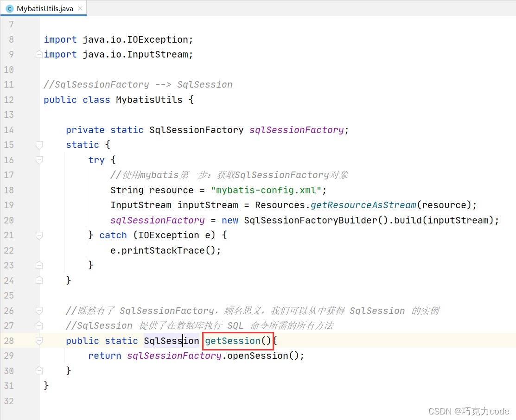Collapse the comment block at line 26
Screen dimensions: 516x420
click(x=39, y=311)
